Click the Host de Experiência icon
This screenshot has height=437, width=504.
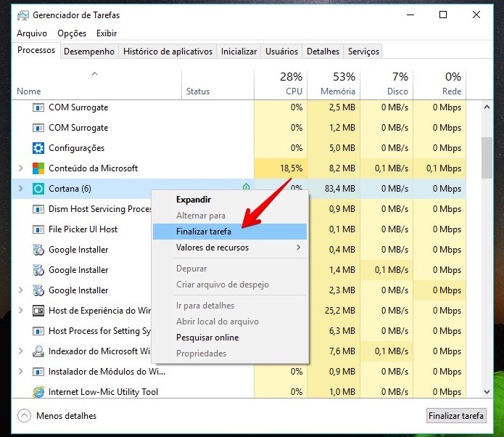tap(38, 311)
